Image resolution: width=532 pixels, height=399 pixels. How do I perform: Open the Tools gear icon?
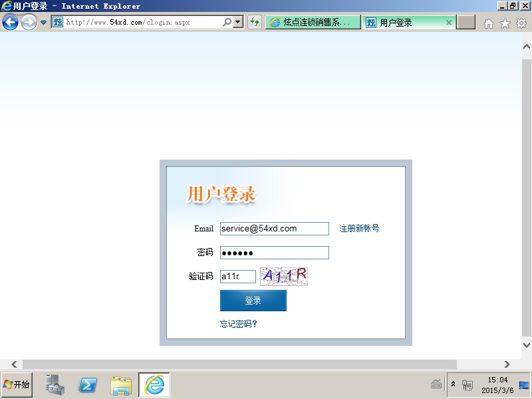point(521,23)
